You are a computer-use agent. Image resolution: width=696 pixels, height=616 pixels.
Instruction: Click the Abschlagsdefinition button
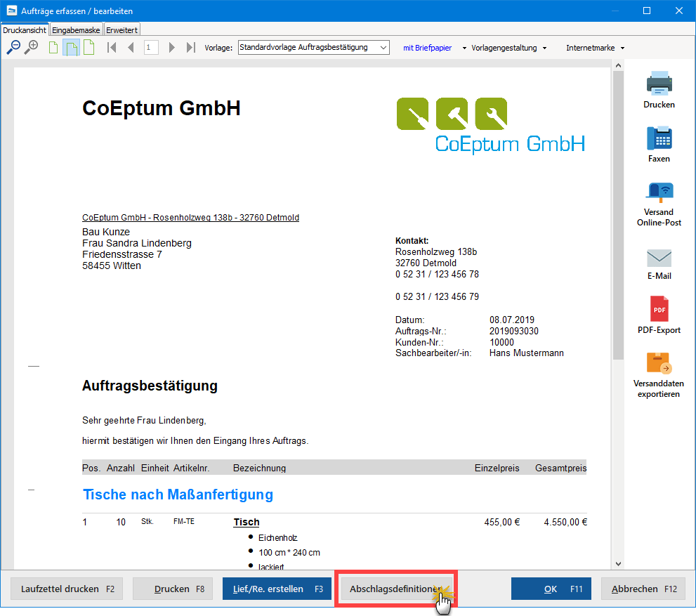[x=395, y=588]
